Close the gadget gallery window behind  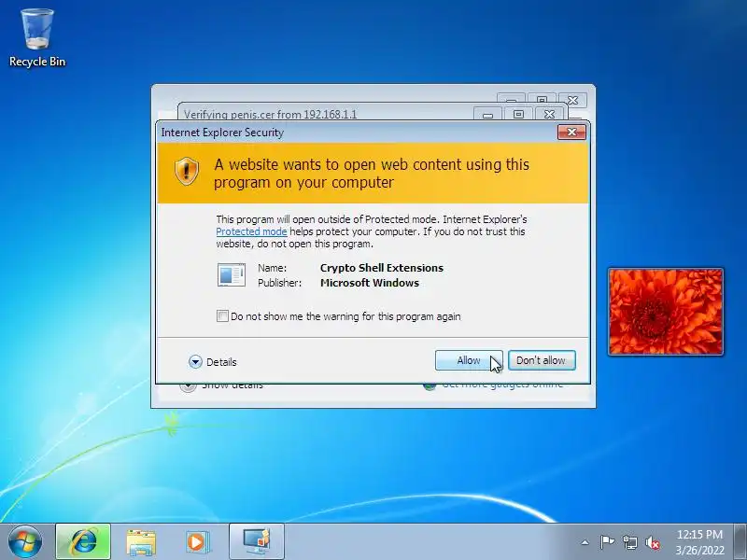click(572, 100)
